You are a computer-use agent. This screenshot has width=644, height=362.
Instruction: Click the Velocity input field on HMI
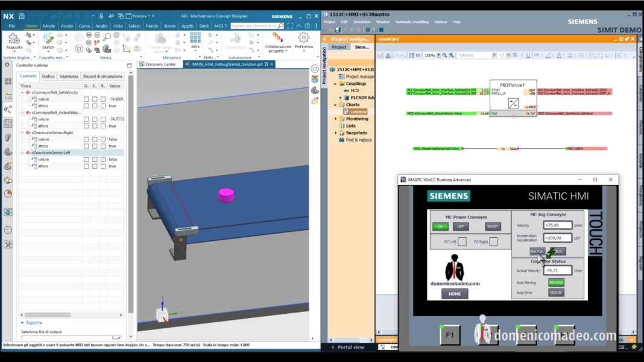click(557, 225)
